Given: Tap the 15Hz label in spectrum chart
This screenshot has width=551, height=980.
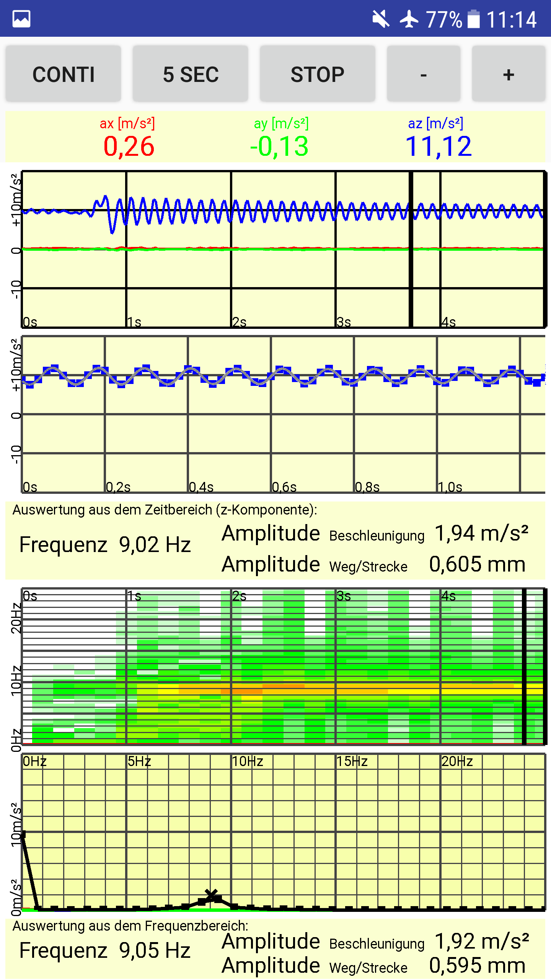Looking at the screenshot, I should click(352, 761).
